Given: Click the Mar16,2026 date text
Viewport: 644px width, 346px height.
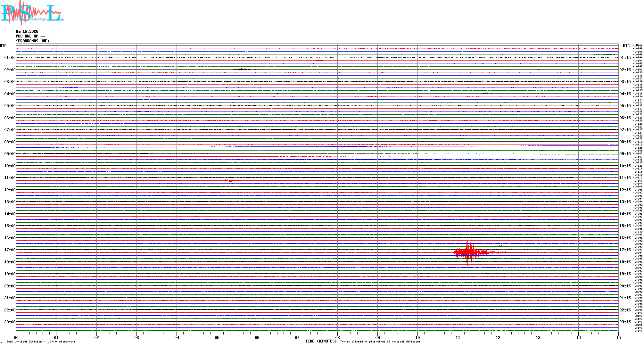Looking at the screenshot, I should 27,31.
